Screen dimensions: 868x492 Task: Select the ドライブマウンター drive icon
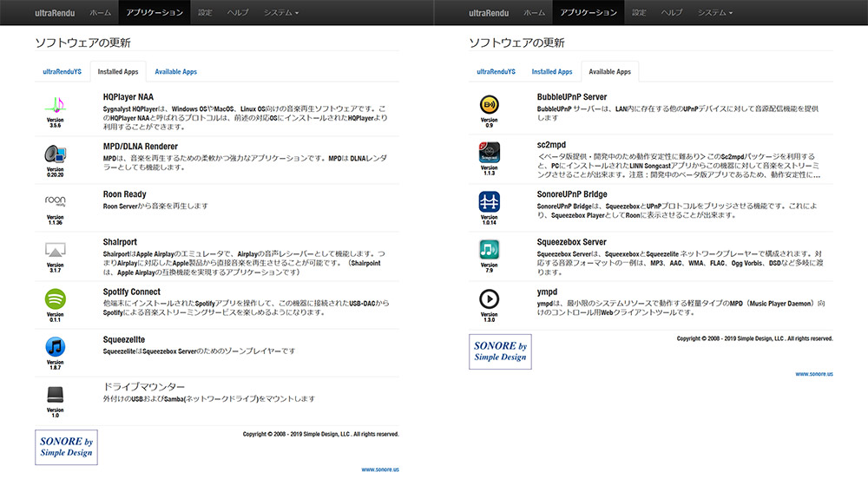click(55, 395)
